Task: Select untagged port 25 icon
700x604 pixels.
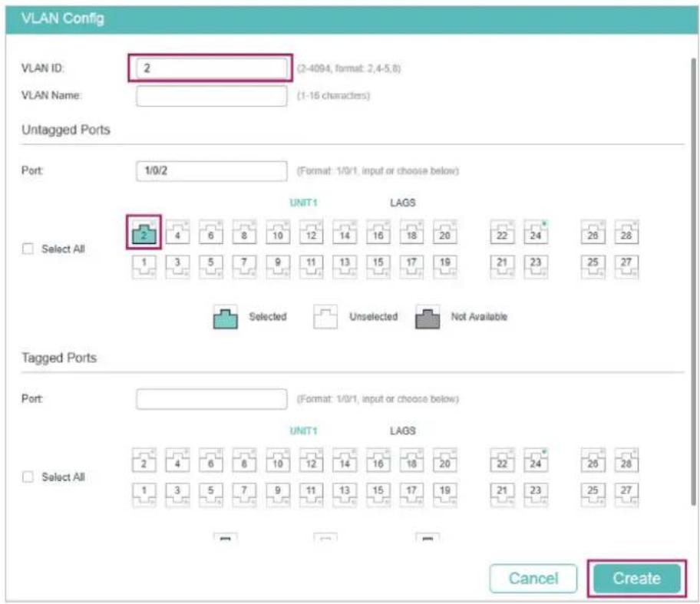Action: click(593, 267)
